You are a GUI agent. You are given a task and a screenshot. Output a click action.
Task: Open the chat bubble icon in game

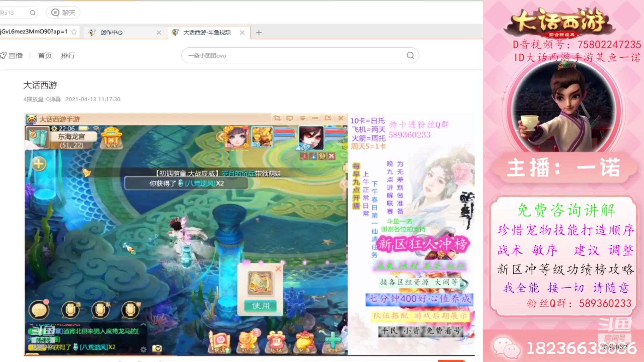39,310
